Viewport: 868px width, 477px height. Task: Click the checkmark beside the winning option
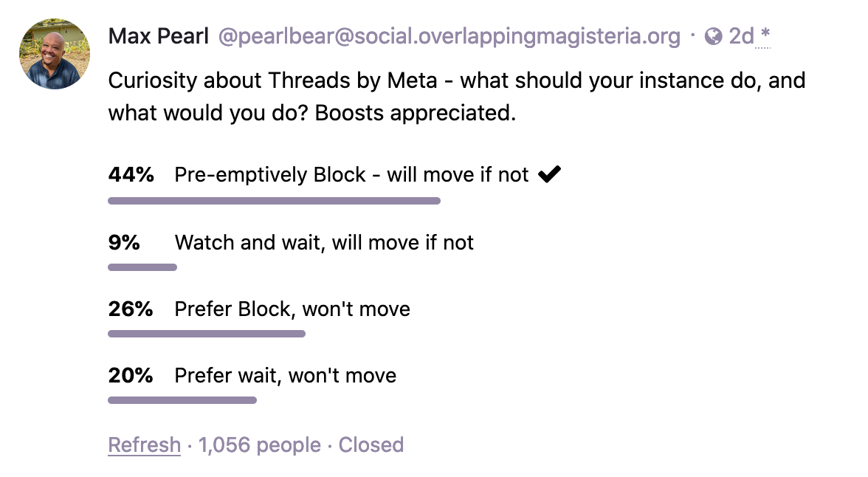tap(549, 172)
